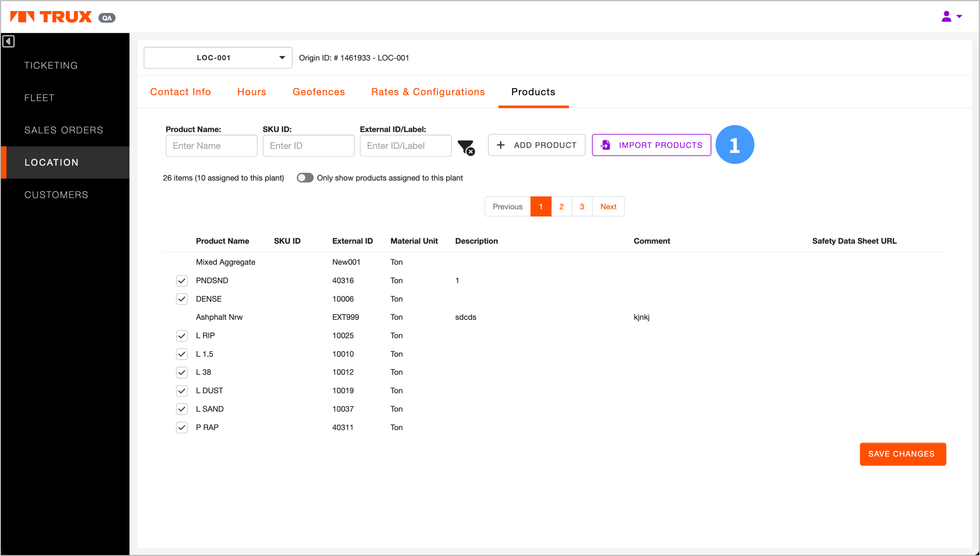Go to Ticketing in the sidebar
980x556 pixels.
[x=51, y=65]
